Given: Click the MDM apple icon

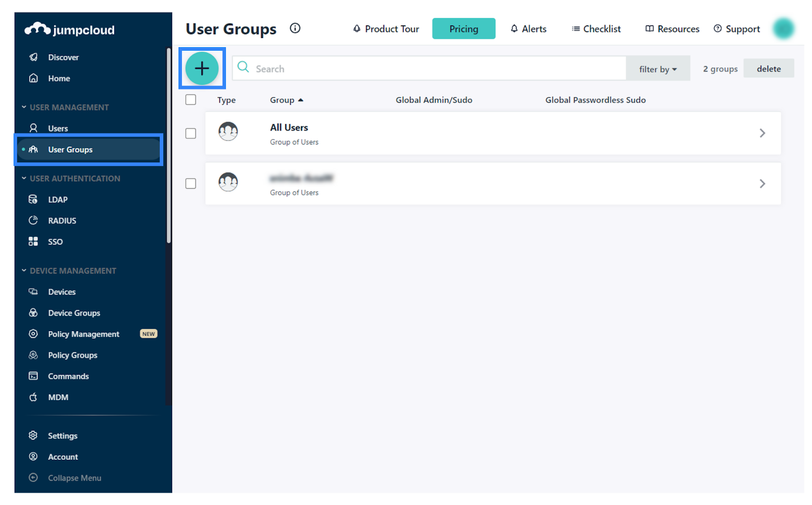Looking at the screenshot, I should pyautogui.click(x=33, y=397).
